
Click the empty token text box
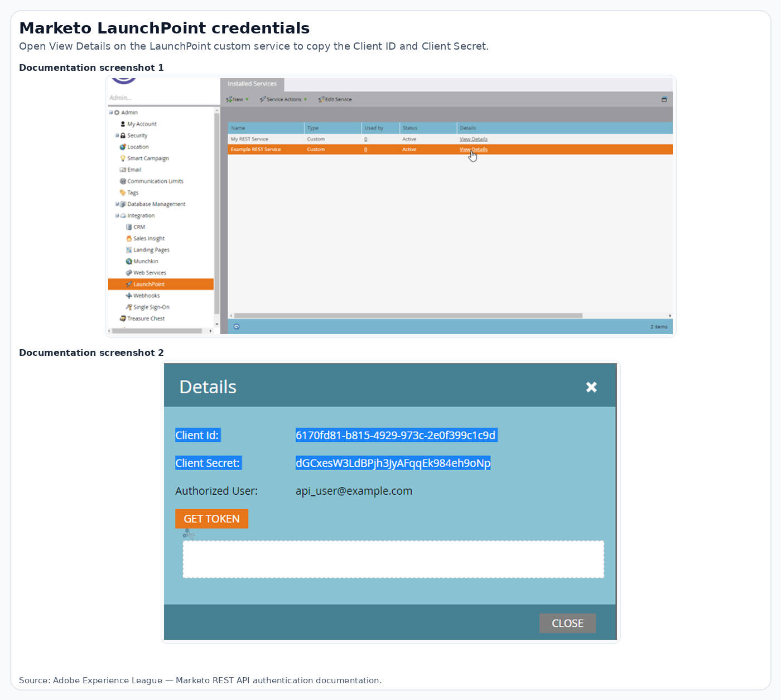pos(393,559)
